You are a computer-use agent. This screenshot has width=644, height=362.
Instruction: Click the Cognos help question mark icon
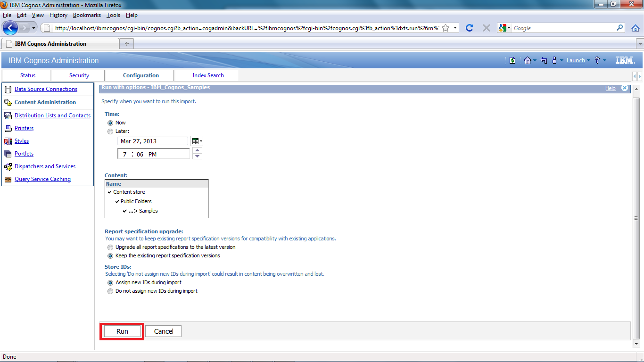click(x=597, y=60)
